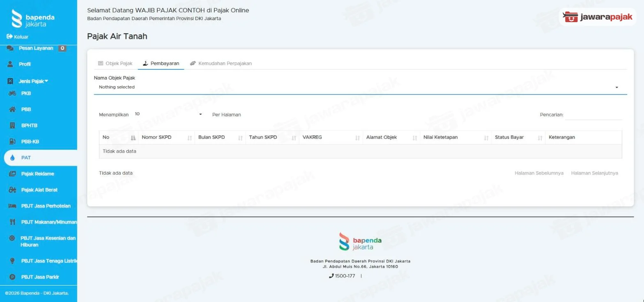644x302 pixels.
Task: Sort by Status Bayar column arrows
Action: [540, 138]
